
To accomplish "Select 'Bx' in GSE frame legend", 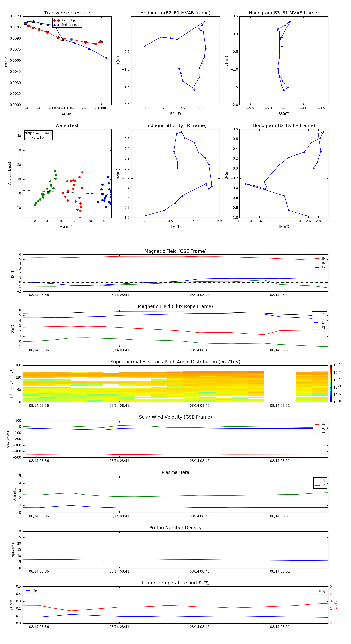I will [x=320, y=259].
